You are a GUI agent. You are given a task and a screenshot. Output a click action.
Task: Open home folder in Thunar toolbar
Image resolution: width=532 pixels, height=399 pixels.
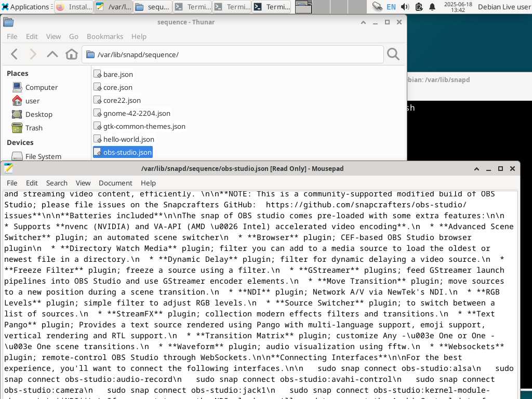click(72, 54)
